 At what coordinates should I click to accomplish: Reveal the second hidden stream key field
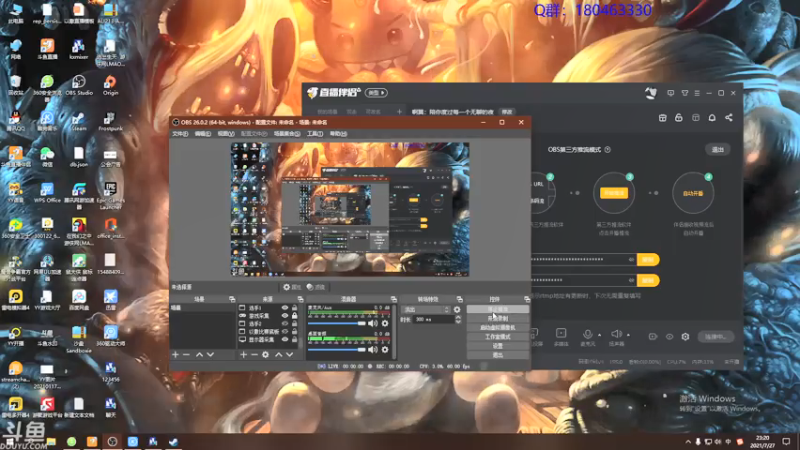click(632, 280)
